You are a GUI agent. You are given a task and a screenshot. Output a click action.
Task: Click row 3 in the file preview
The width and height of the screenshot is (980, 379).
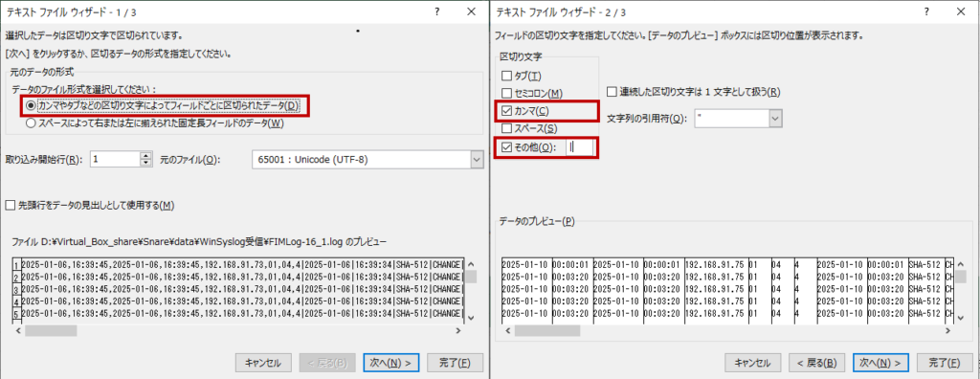coord(238,288)
